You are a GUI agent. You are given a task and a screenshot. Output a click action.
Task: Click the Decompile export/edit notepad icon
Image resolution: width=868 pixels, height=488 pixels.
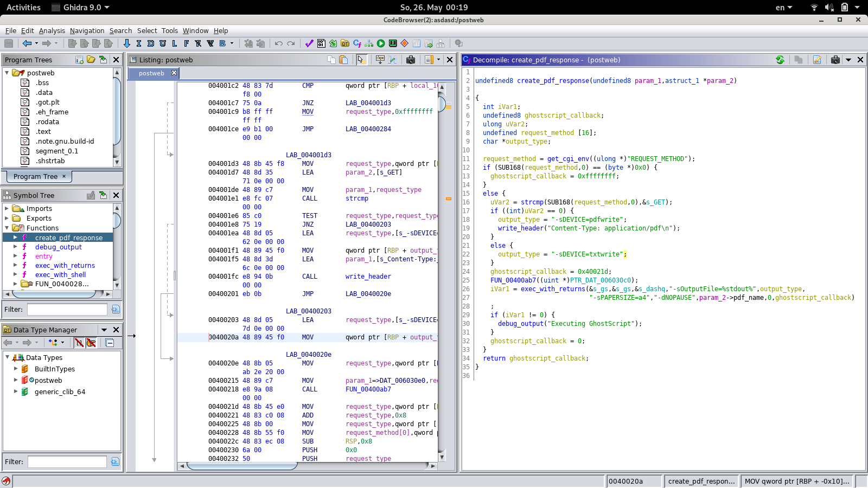tap(817, 60)
